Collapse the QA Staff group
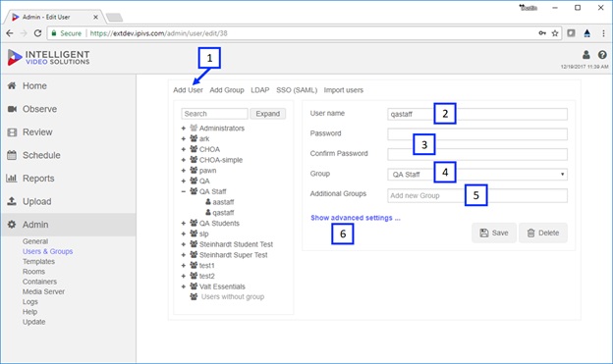Image resolution: width=613 pixels, height=364 pixels. [184, 191]
